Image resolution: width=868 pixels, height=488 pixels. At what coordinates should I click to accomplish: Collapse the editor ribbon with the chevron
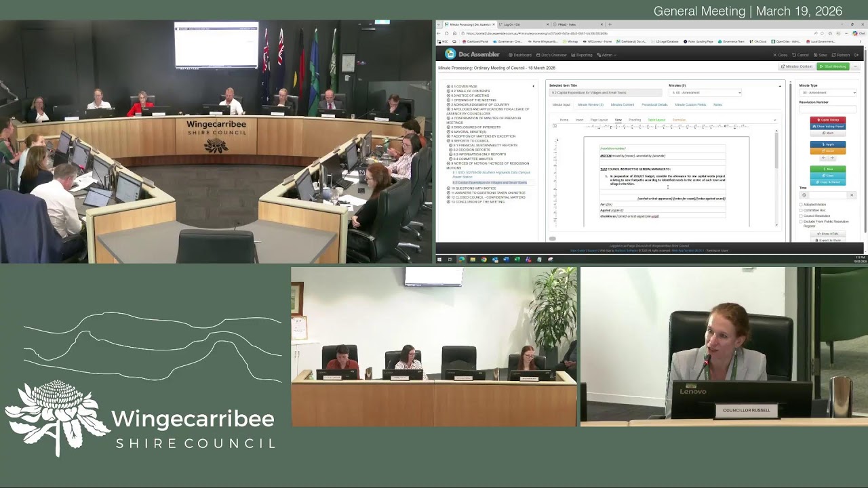point(774,120)
